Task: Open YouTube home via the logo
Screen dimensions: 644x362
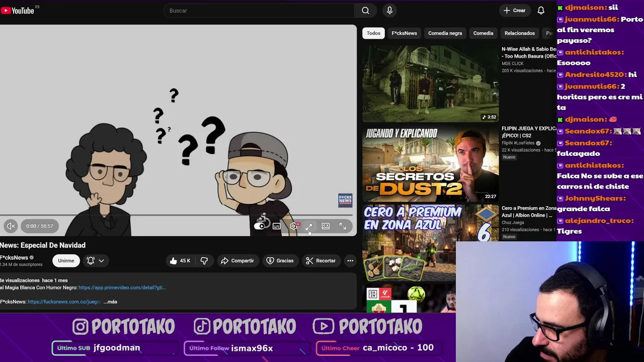Action: (18, 10)
